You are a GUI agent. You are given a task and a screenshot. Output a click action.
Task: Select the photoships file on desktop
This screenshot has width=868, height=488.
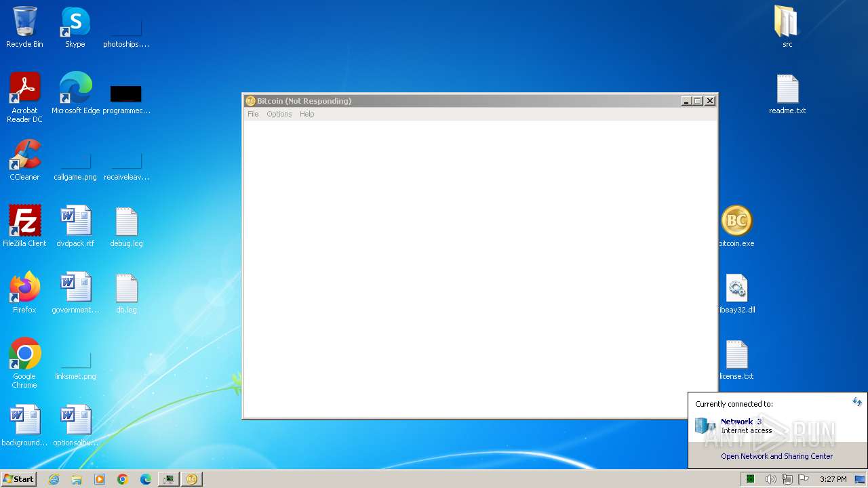pos(126,30)
